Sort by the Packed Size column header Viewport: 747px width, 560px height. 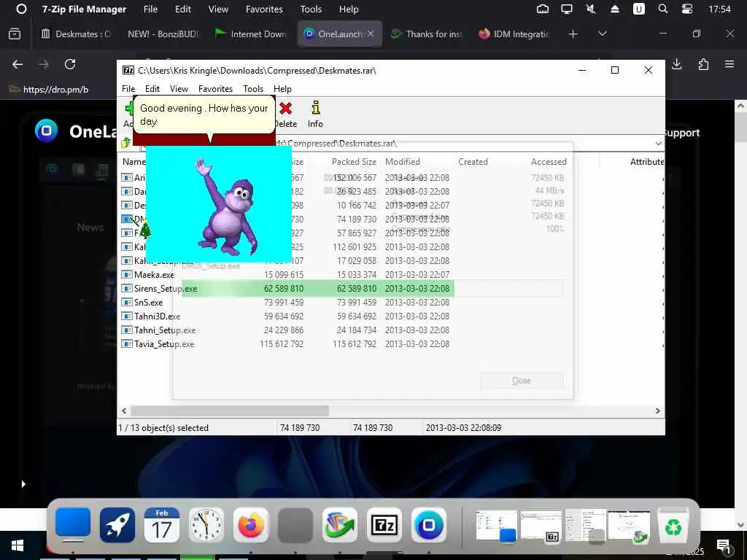[354, 162]
